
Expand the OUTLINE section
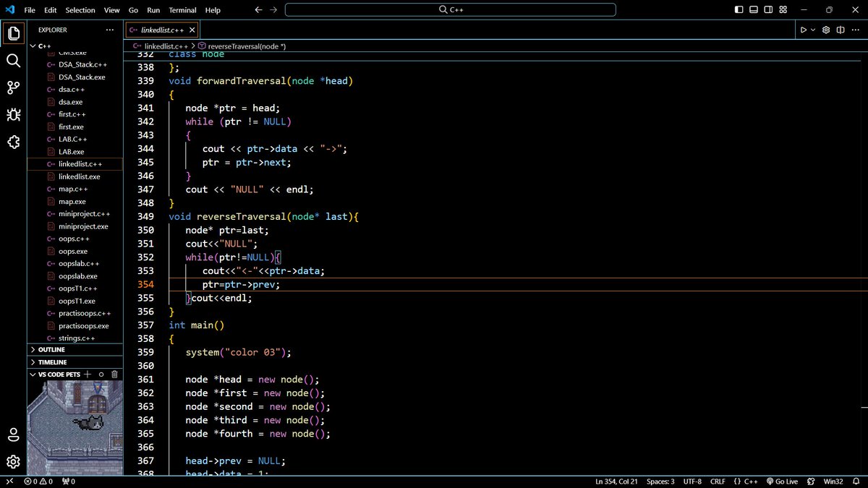pyautogui.click(x=75, y=349)
